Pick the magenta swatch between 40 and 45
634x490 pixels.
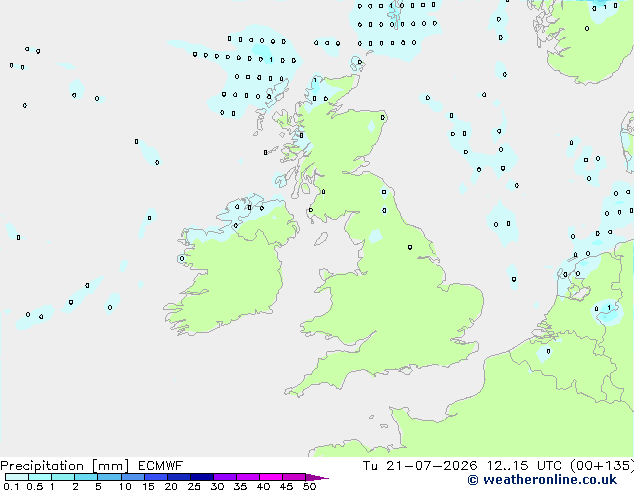pos(271,477)
